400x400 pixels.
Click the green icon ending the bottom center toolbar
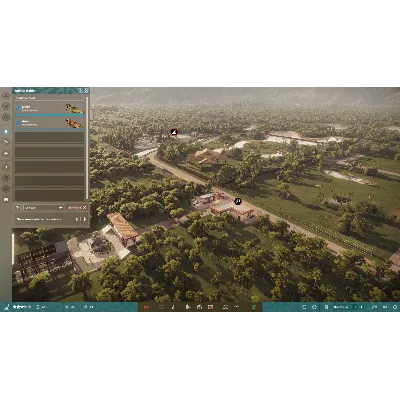pos(254,307)
